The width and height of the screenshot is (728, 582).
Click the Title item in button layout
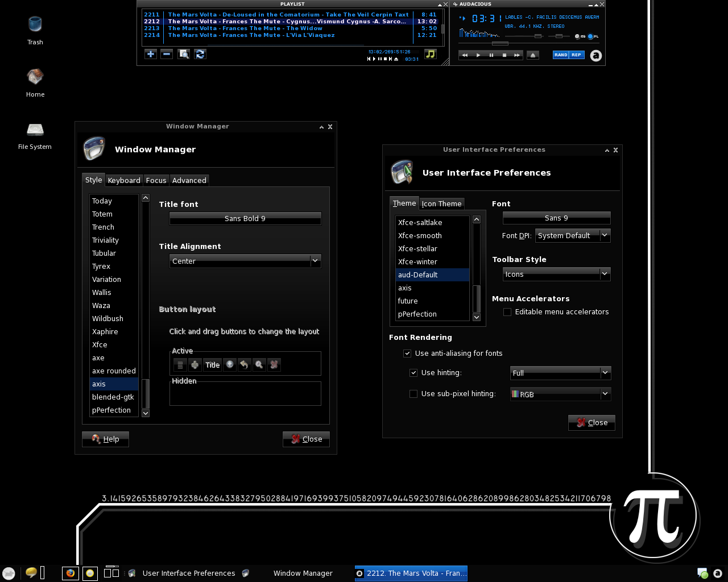pos(212,365)
